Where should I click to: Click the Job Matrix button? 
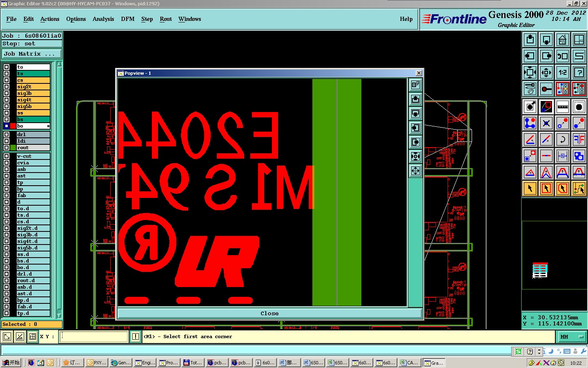pyautogui.click(x=32, y=54)
